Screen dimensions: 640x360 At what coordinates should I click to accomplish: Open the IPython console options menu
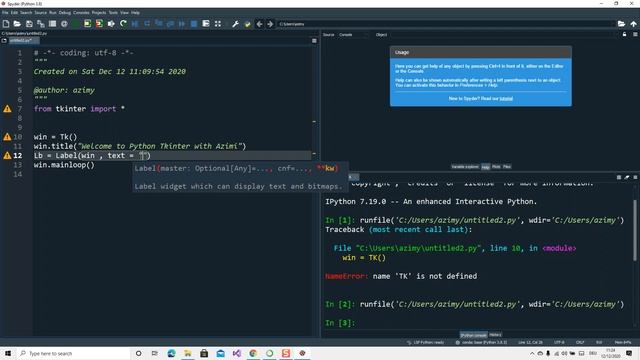click(635, 177)
